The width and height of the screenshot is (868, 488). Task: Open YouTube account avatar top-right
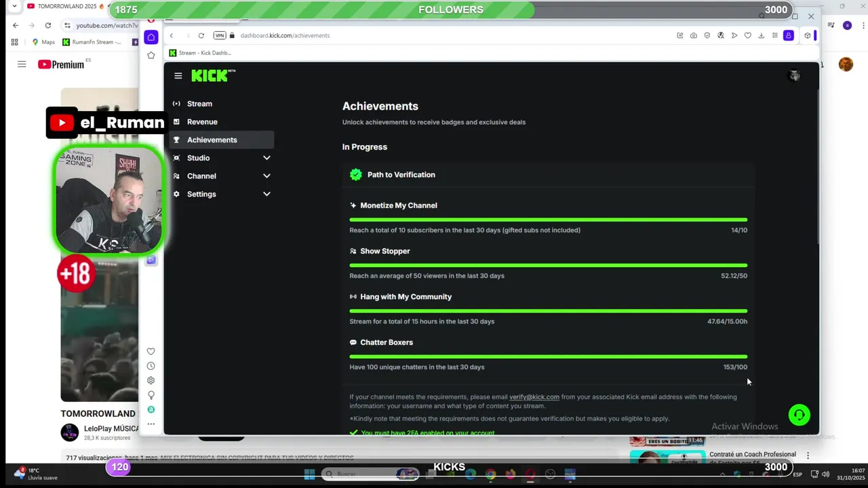pyautogui.click(x=846, y=64)
